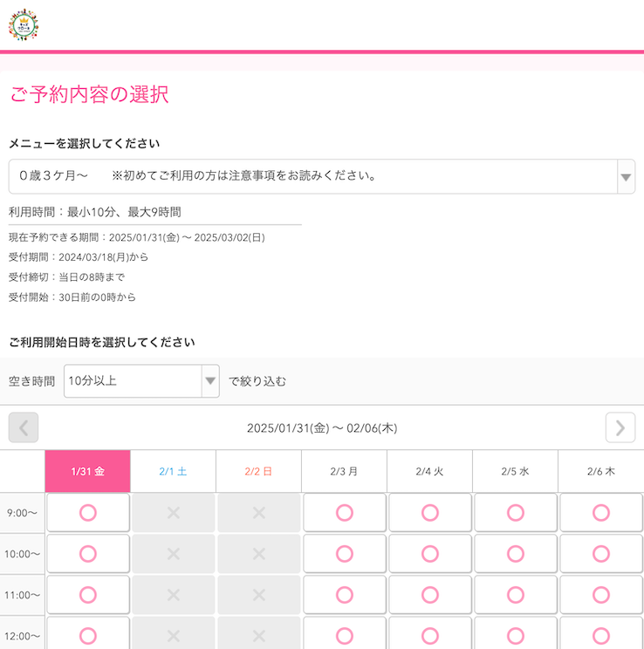Click the 2/3 月 date header
The height and width of the screenshot is (649, 644).
click(x=345, y=471)
